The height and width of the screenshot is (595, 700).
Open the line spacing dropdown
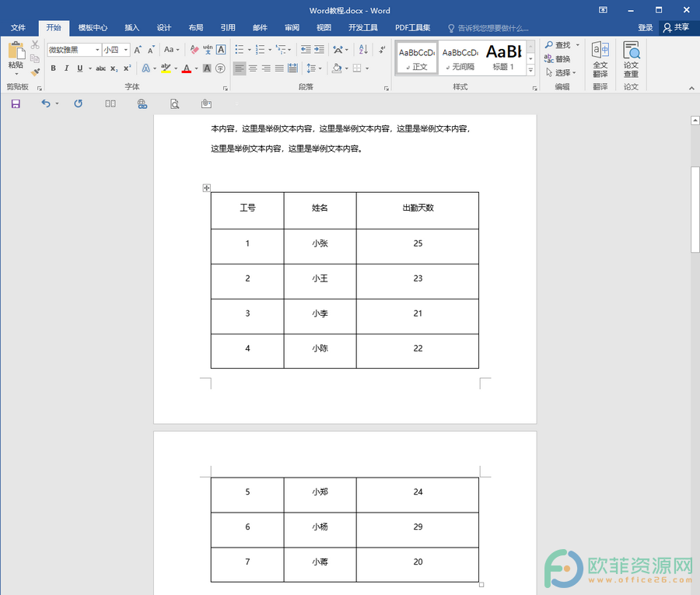[314, 68]
